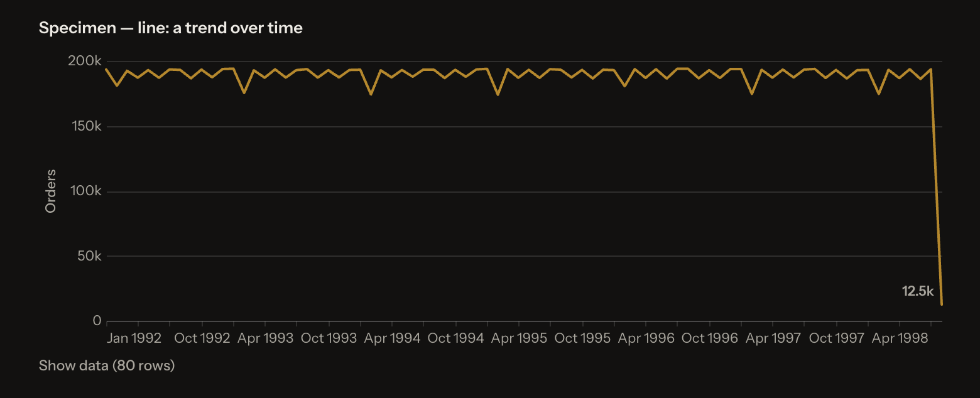The image size is (980, 398).
Task: Select the Apr 1996 x-axis label
Action: pyautogui.click(x=646, y=338)
